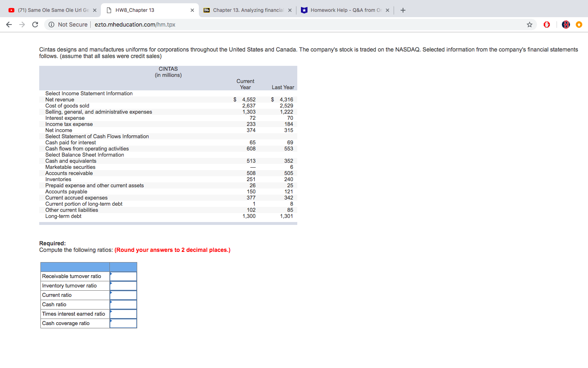View the Not Secure site info icon
This screenshot has width=588, height=368.
tap(51, 25)
